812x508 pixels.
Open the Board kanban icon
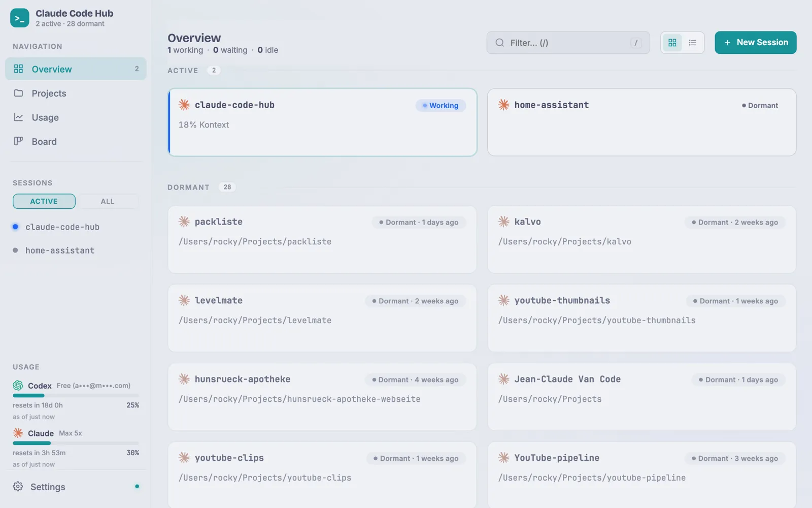coord(18,141)
